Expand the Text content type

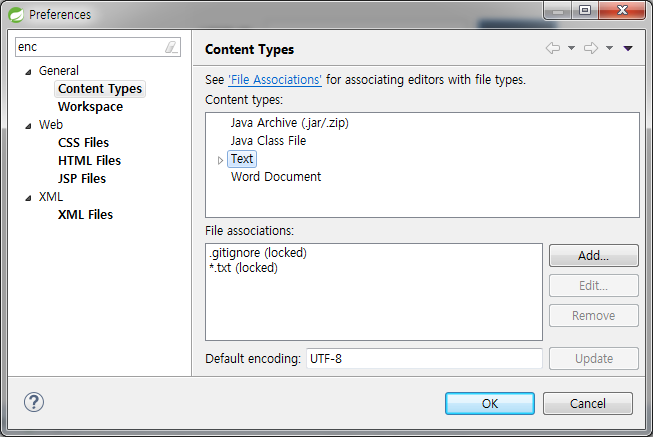point(220,160)
